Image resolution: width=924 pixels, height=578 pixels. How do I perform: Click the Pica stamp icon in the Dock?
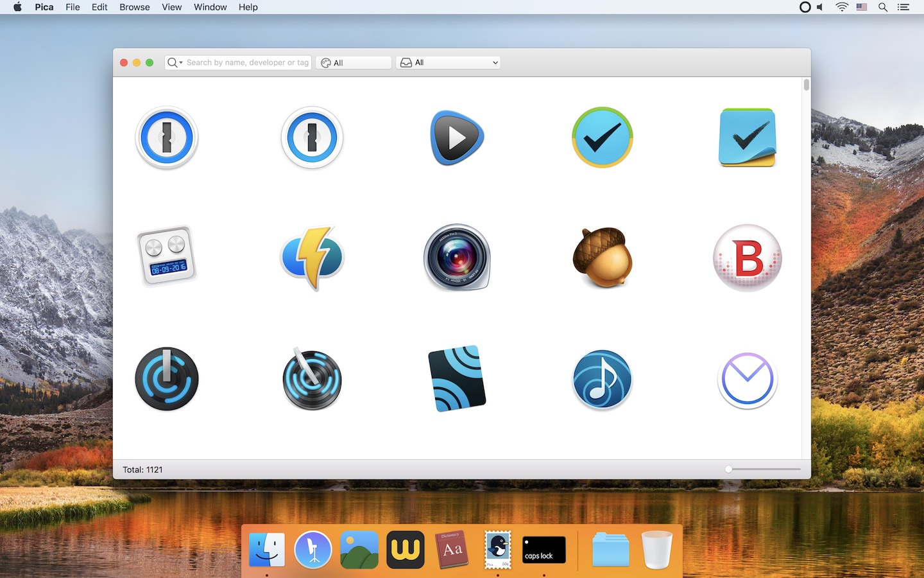[x=498, y=550]
